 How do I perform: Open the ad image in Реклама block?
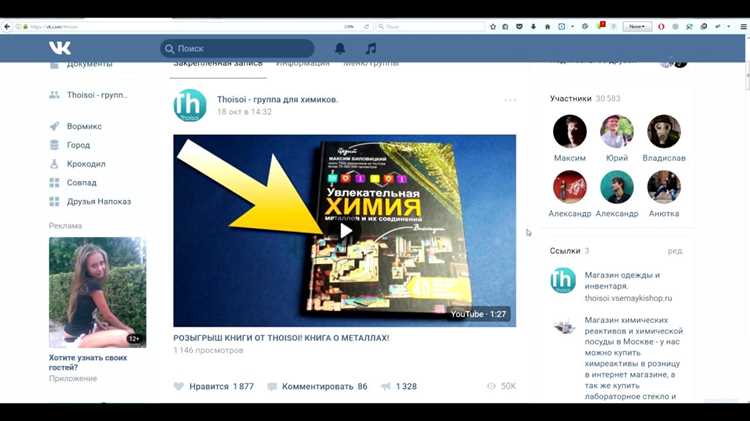point(98,292)
